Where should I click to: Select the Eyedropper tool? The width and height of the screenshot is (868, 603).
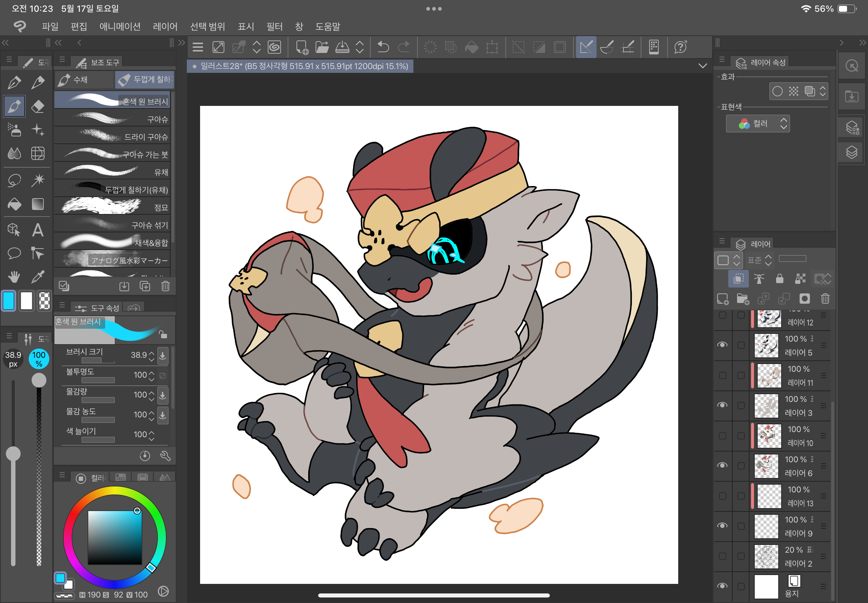pyautogui.click(x=38, y=277)
